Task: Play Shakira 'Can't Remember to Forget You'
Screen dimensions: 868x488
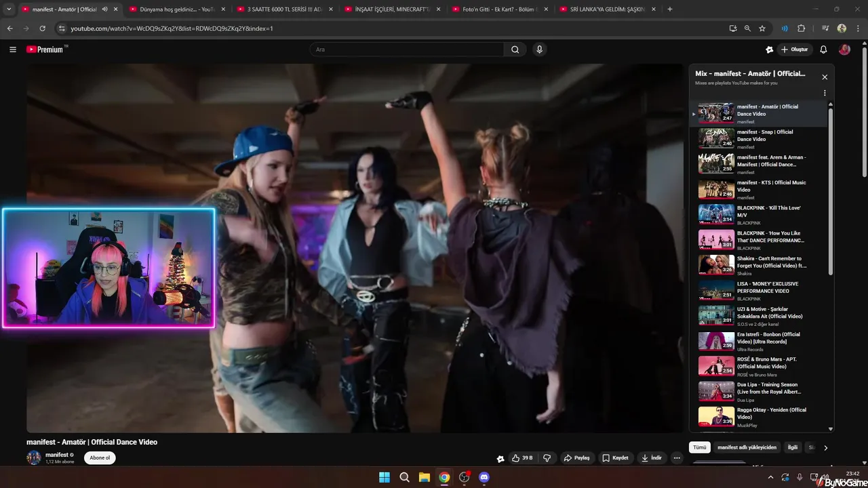Action: 759,264
